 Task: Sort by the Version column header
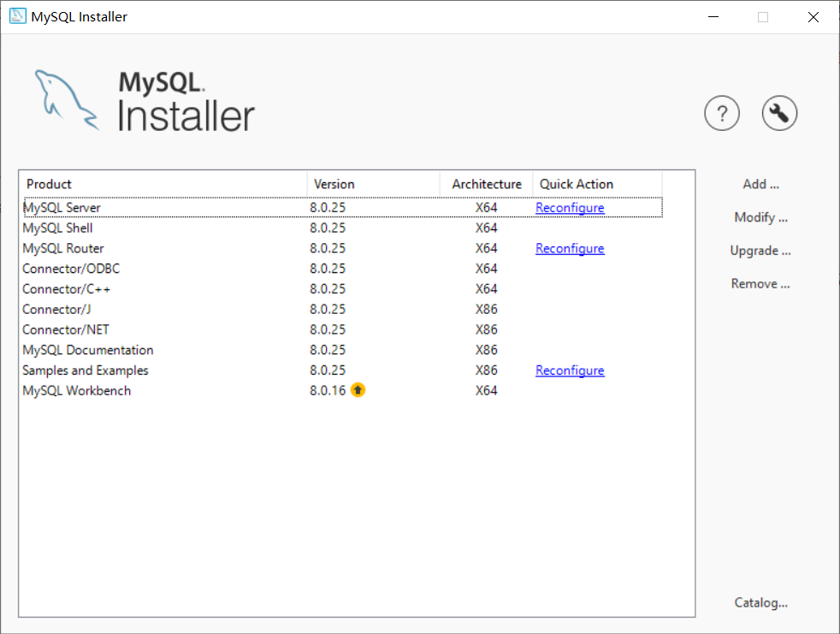pos(334,183)
